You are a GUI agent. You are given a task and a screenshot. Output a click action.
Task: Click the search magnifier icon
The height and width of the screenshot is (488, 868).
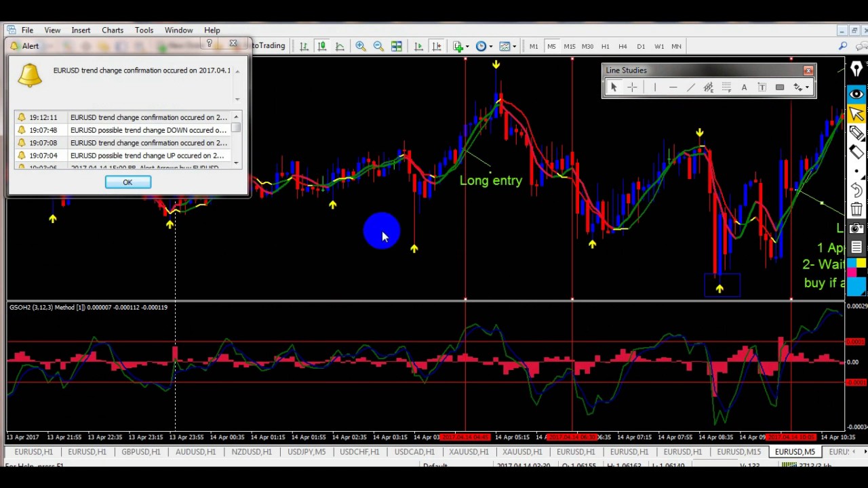pos(843,46)
